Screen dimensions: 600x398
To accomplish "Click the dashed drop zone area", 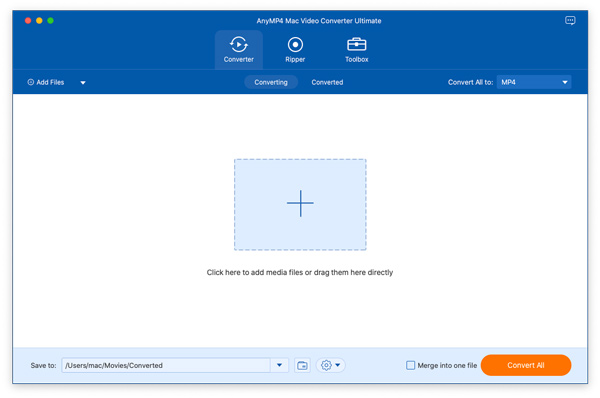I will (x=300, y=205).
